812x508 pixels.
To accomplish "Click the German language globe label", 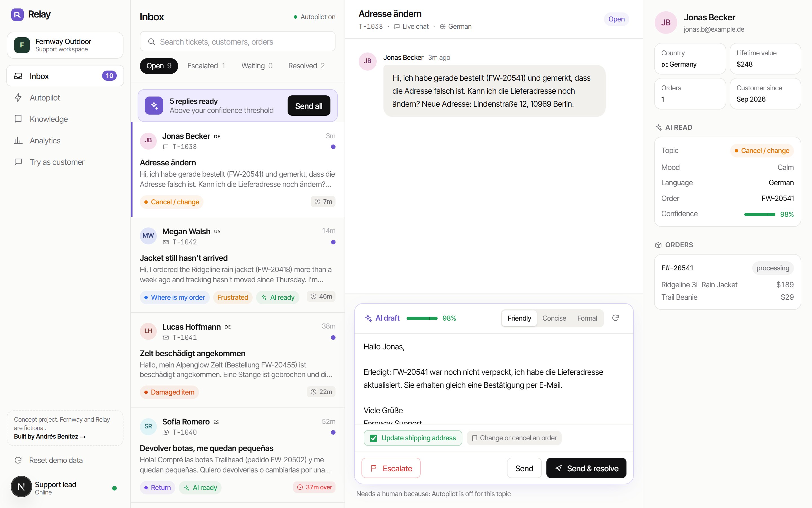I will click(455, 27).
